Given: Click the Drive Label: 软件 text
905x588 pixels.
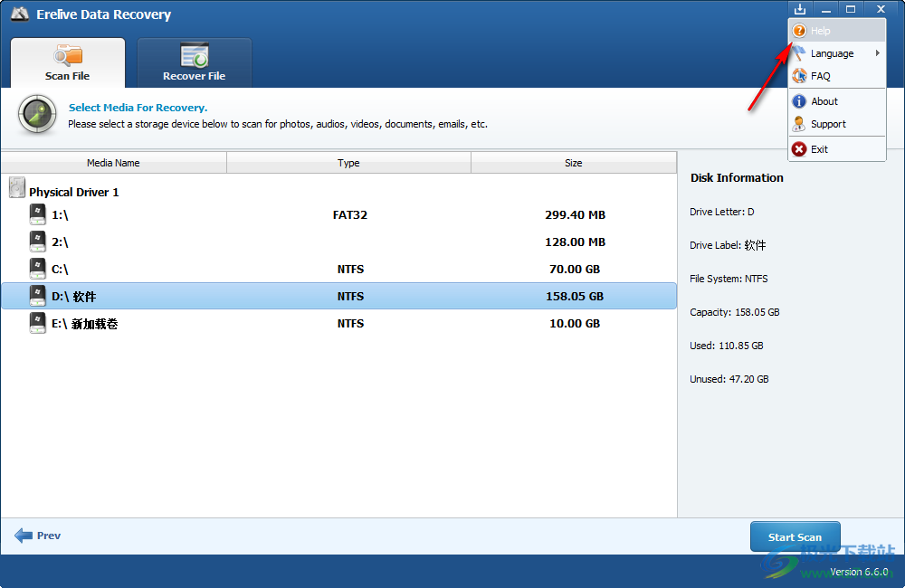Looking at the screenshot, I should click(728, 245).
